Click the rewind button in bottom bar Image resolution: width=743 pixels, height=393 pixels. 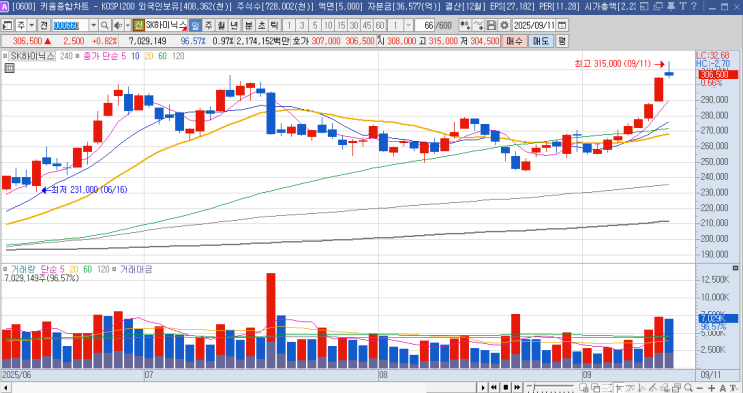pyautogui.click(x=494, y=388)
